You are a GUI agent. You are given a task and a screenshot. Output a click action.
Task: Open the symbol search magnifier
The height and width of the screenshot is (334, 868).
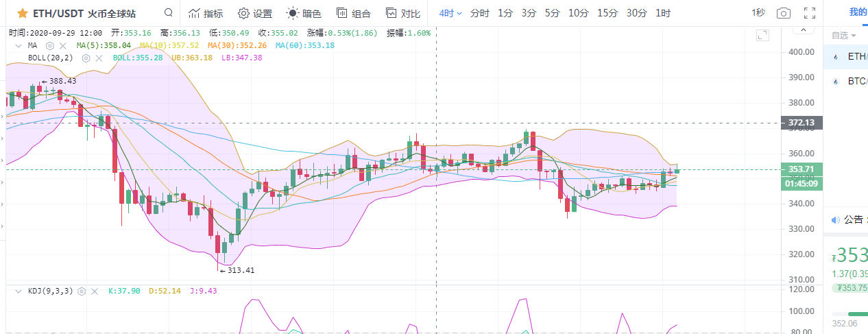pos(169,13)
